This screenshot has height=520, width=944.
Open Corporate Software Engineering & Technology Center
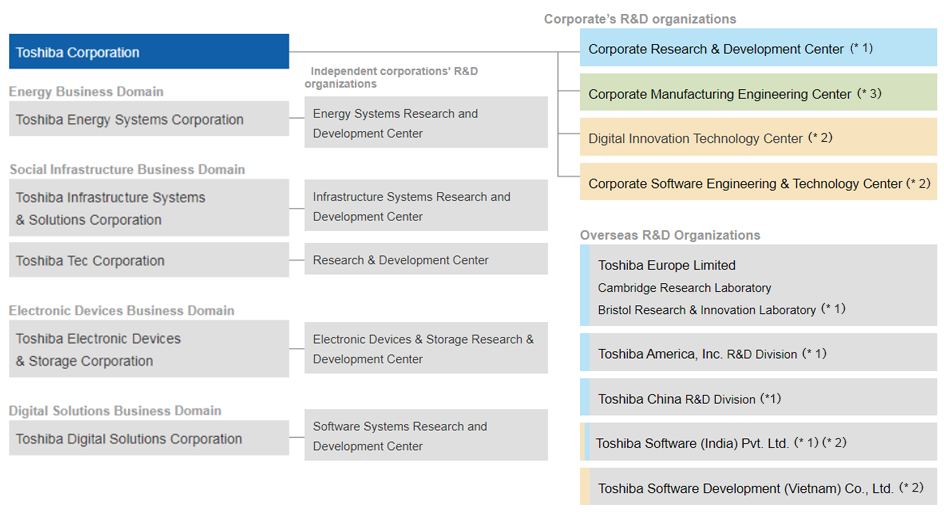coord(759,183)
